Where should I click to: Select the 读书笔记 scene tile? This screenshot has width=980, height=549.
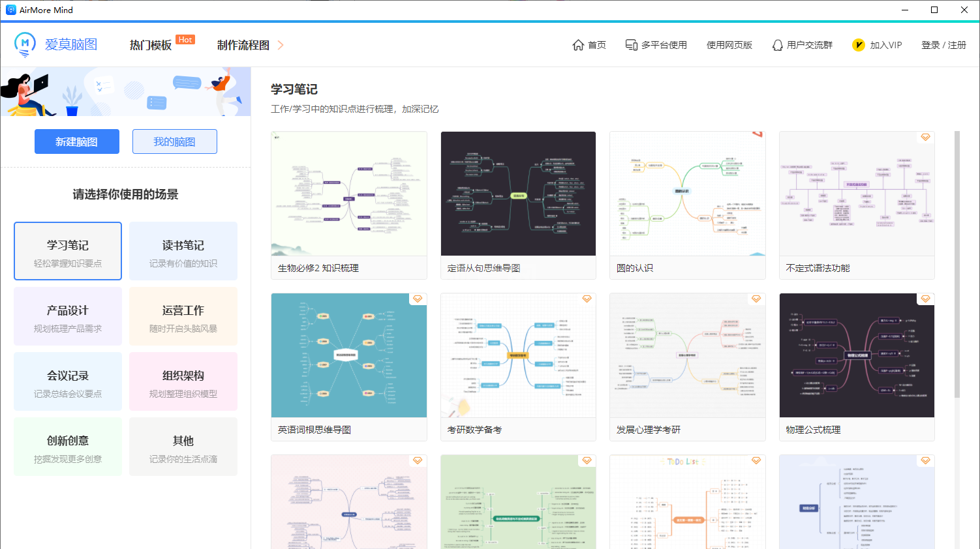click(x=183, y=251)
